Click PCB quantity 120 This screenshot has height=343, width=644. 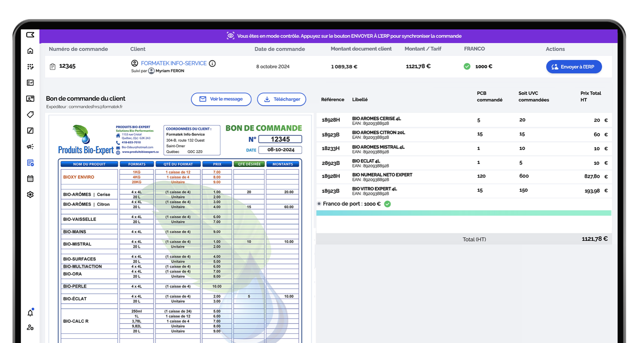(x=481, y=176)
